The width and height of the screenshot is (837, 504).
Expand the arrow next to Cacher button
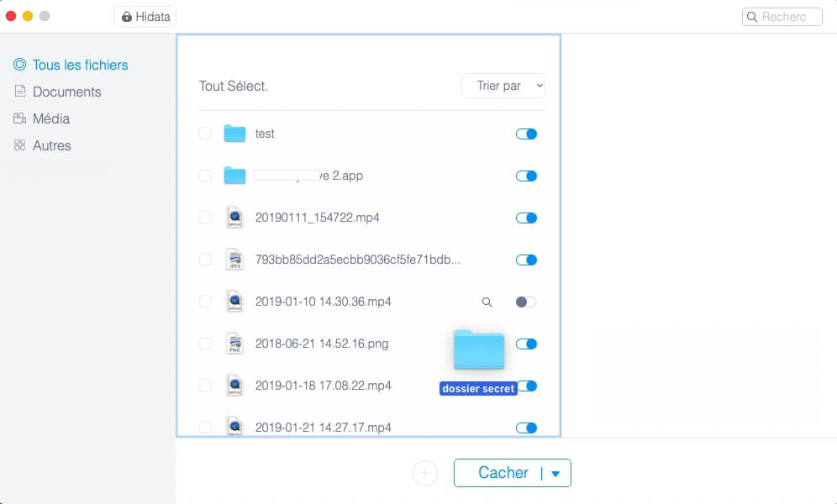tap(555, 474)
